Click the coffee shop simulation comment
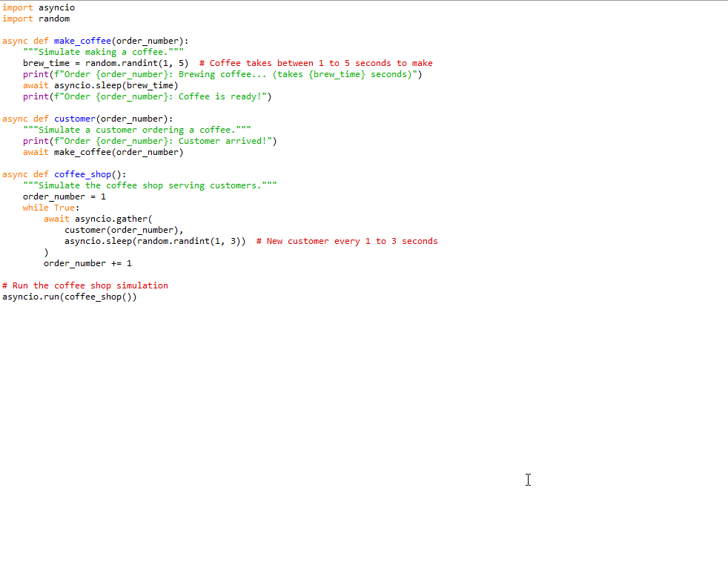This screenshot has height=562, width=728. click(x=85, y=285)
